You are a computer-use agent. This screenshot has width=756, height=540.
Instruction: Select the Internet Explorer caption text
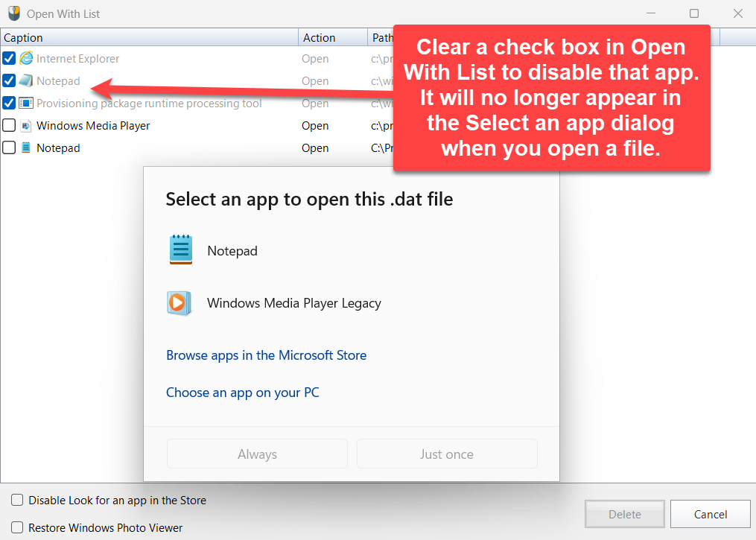pyautogui.click(x=77, y=59)
